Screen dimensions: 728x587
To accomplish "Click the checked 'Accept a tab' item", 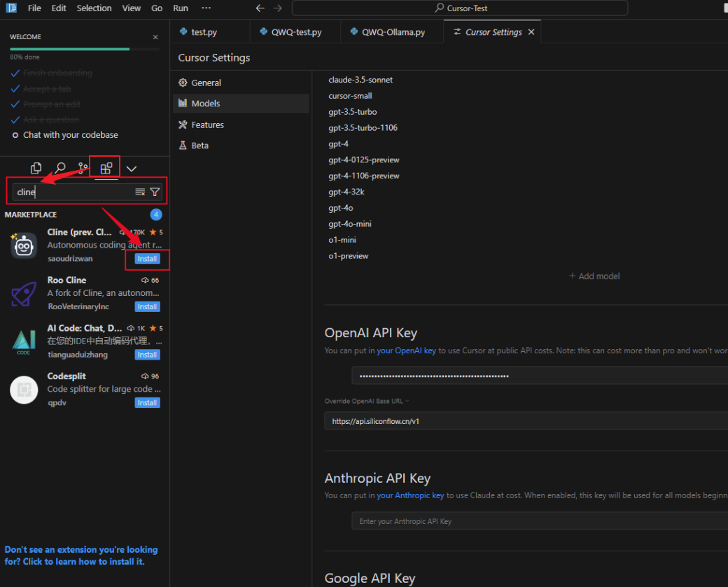I will [x=46, y=89].
